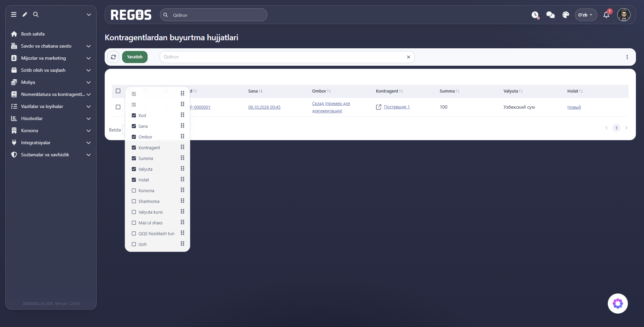Expand Savdo va chakana savdo menu

[x=51, y=46]
